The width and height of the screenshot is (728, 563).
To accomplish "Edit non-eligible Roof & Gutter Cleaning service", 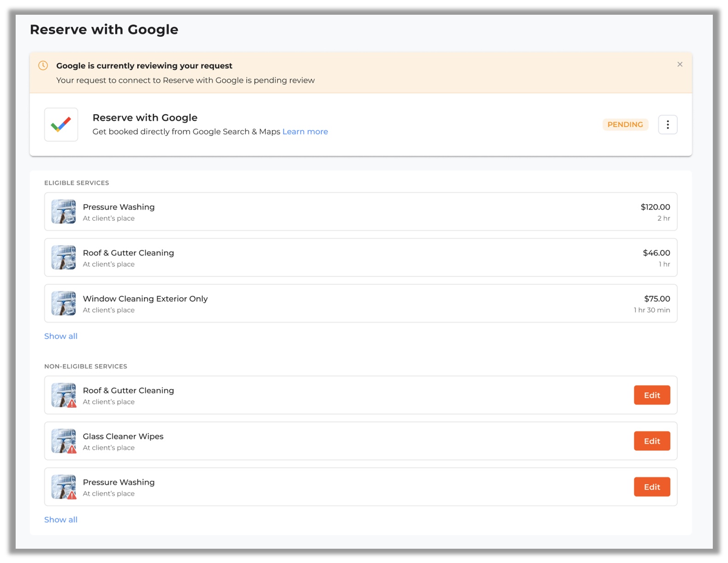I will pyautogui.click(x=652, y=395).
